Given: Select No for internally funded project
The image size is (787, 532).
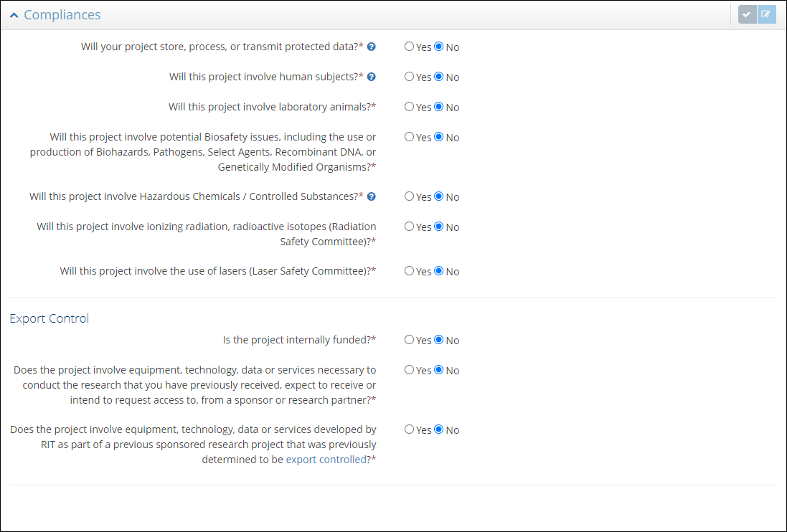Looking at the screenshot, I should [439, 340].
